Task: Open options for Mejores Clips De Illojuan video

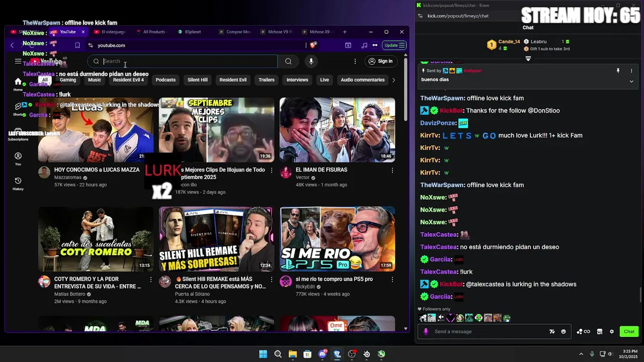Action: [272, 170]
